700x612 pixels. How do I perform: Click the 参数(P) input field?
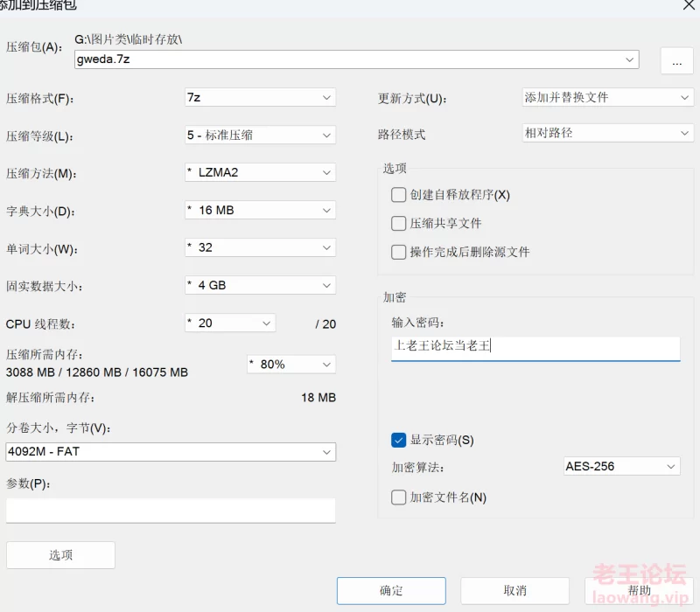pyautogui.click(x=171, y=511)
